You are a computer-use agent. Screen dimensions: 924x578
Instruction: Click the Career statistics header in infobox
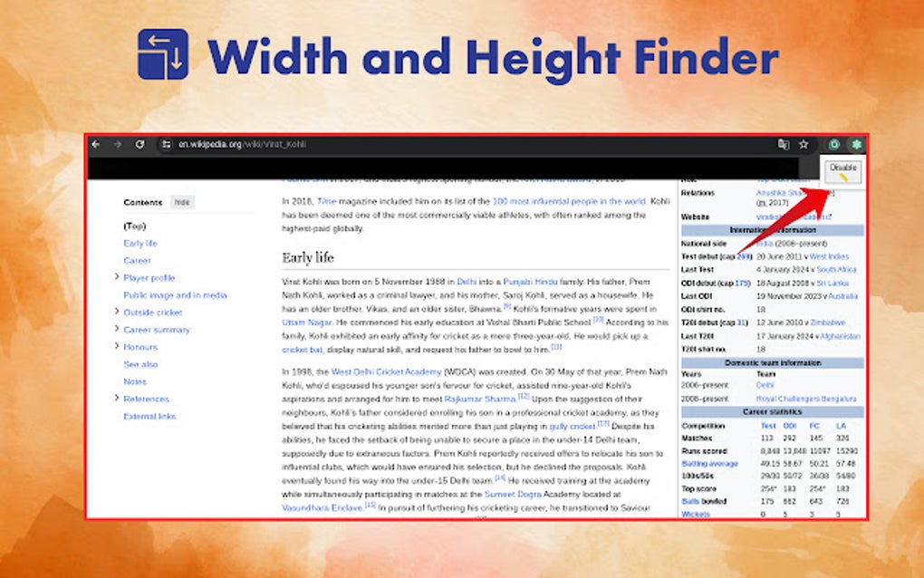[x=773, y=412]
